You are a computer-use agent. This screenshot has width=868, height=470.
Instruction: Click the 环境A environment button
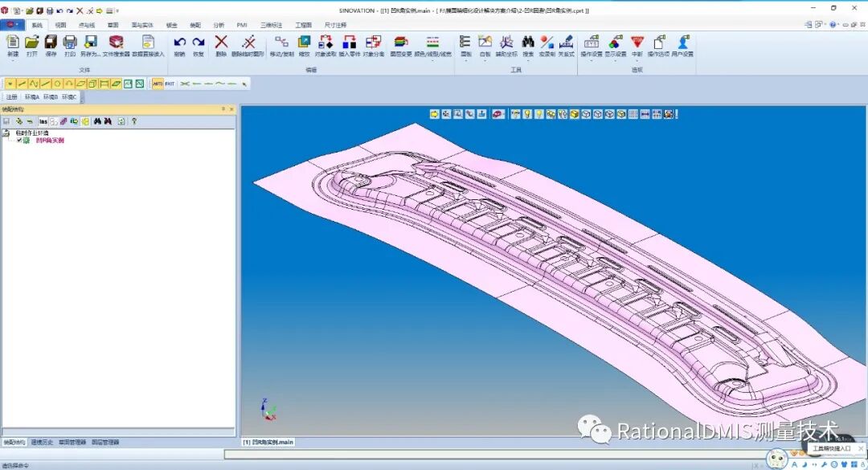31,97
